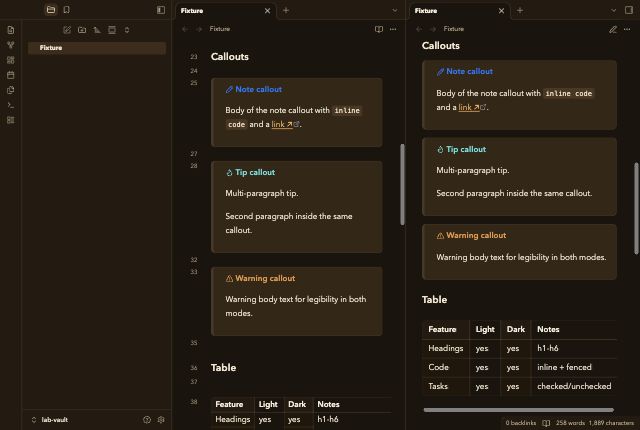640x430 pixels.
Task: Click the Table heading in the editor
Action: pyautogui.click(x=223, y=368)
